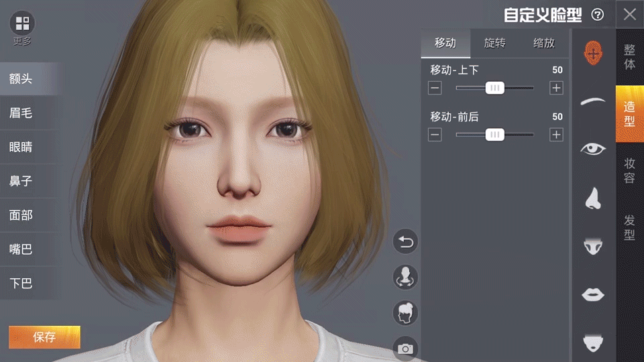Image resolution: width=644 pixels, height=362 pixels.
Task: Decrease 移动-上下 with minus button
Action: click(x=435, y=88)
